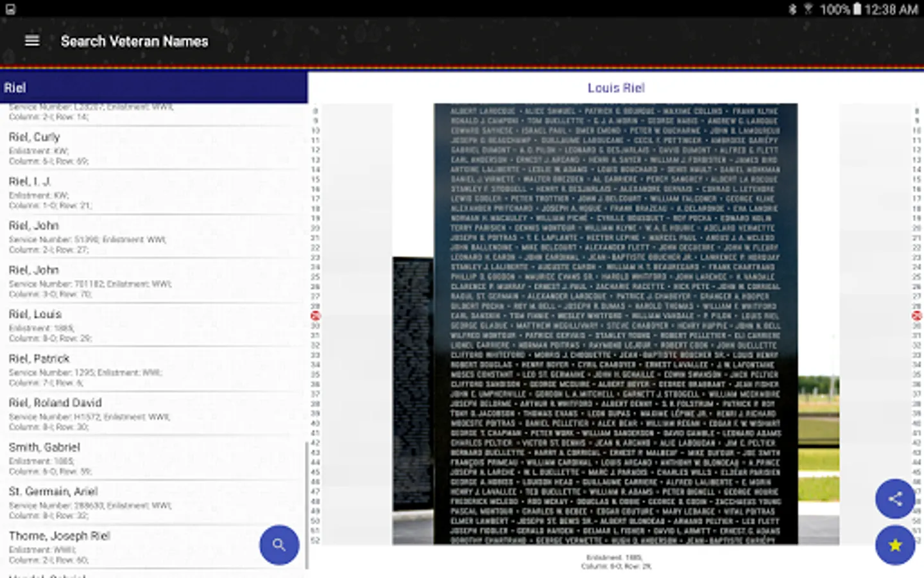Open the "St. Germain, Ariel" entry
The width and height of the screenshot is (924, 578).
coord(154,502)
